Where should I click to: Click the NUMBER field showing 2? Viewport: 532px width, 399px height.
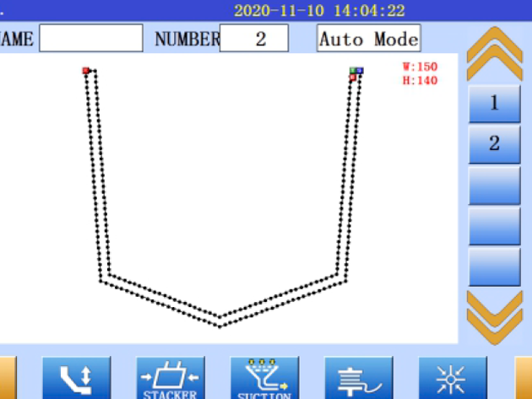(x=254, y=39)
